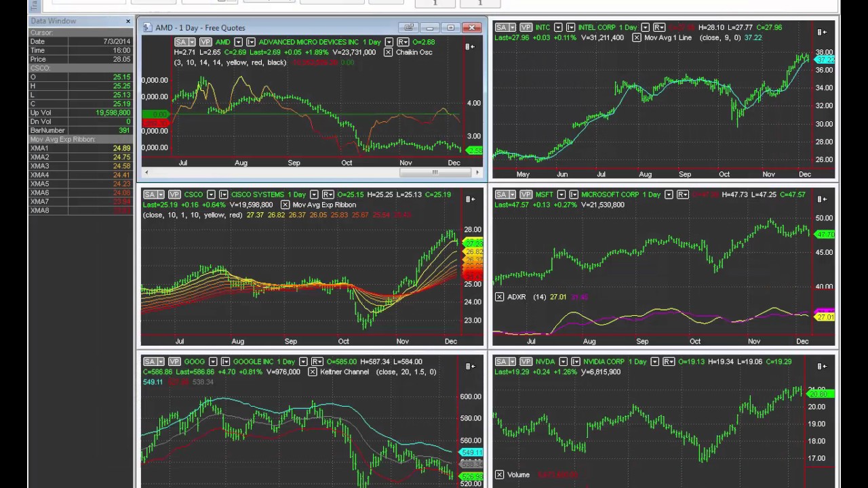Click the pop-out icon in AMD window title bar
868x488 pixels.
click(x=409, y=28)
